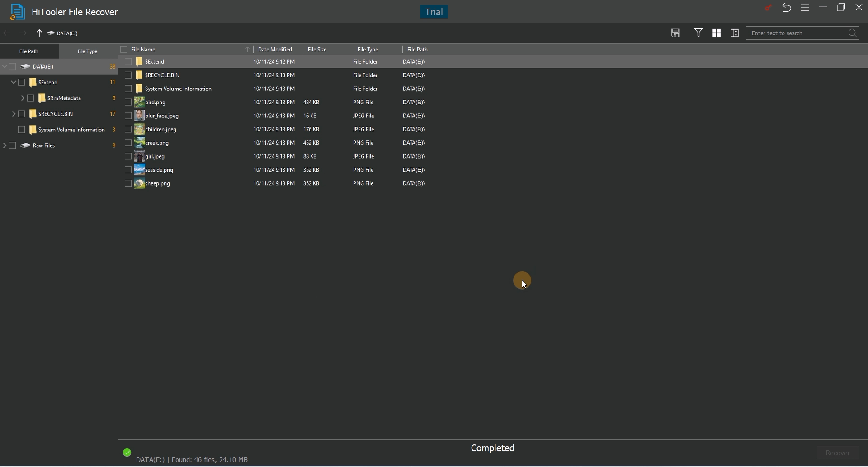This screenshot has width=868, height=467.
Task: Click the save/export session icon
Action: (675, 33)
